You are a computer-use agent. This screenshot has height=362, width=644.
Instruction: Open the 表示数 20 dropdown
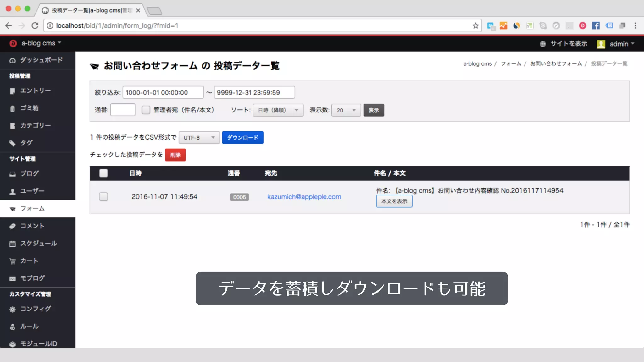(x=346, y=110)
